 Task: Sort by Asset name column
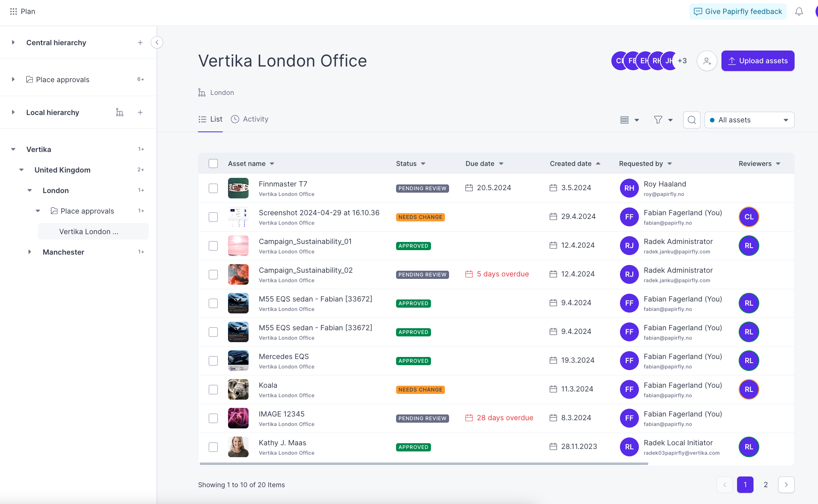[x=251, y=163]
